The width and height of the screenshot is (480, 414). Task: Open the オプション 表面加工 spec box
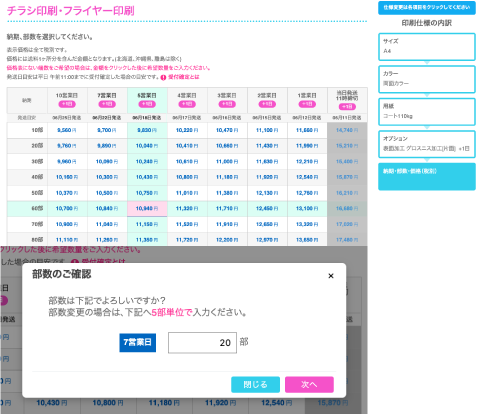[x=427, y=144]
